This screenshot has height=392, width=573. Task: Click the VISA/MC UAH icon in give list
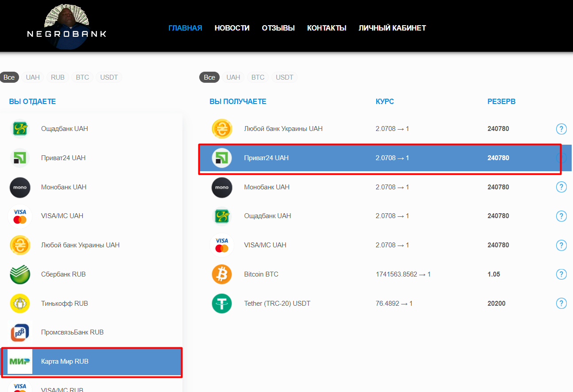20,216
